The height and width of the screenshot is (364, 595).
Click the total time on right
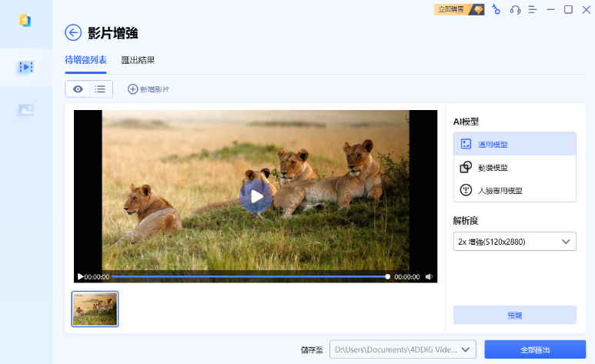(x=406, y=277)
